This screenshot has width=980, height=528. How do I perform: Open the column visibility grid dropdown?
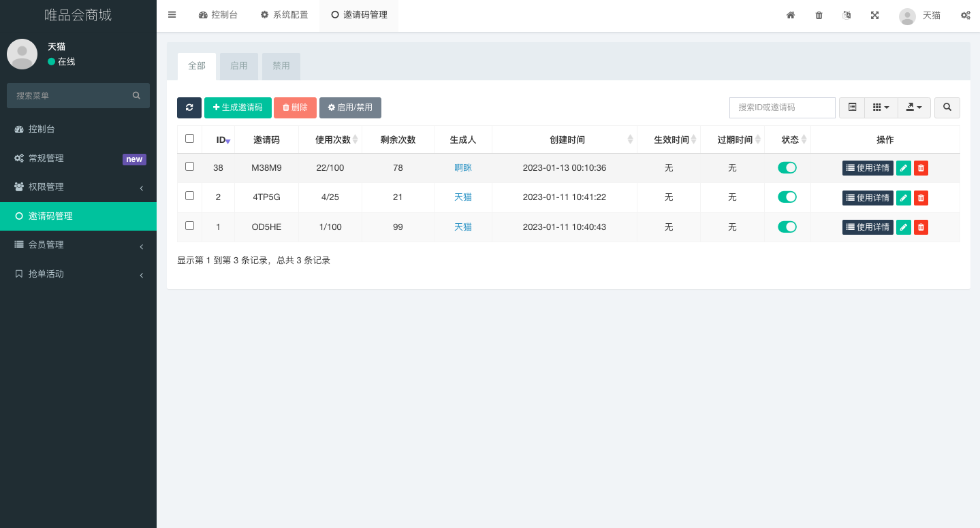point(881,108)
